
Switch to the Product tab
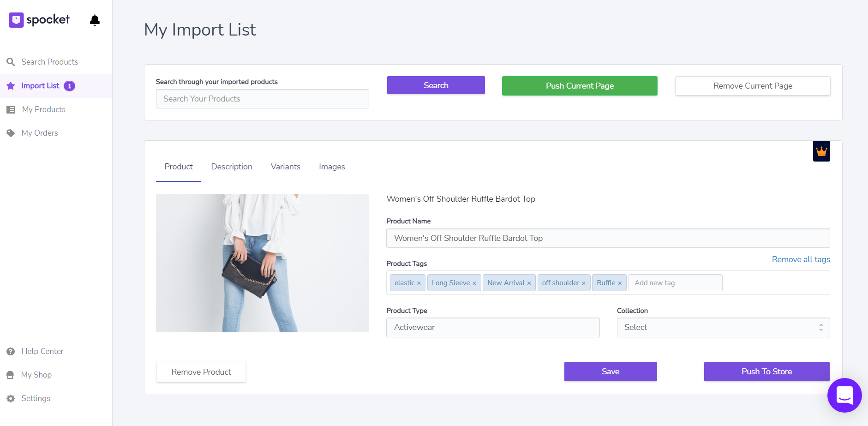(x=179, y=167)
